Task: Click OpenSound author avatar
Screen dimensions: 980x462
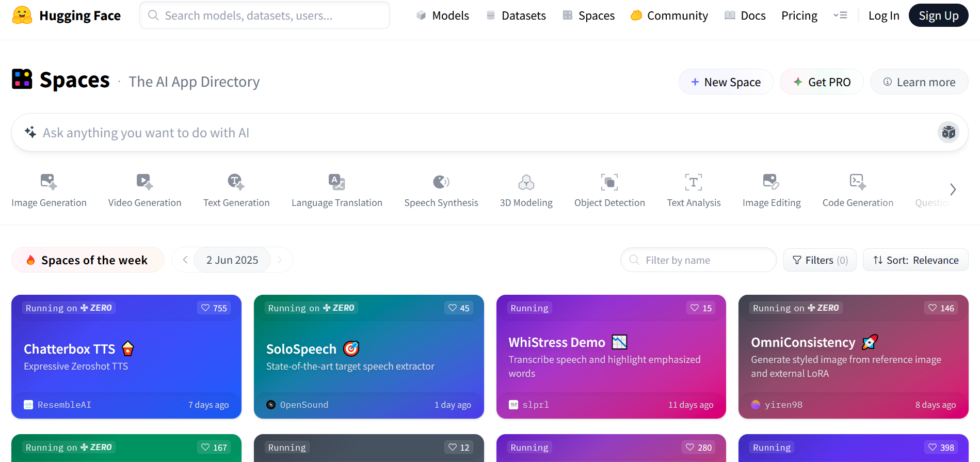Action: (271, 405)
